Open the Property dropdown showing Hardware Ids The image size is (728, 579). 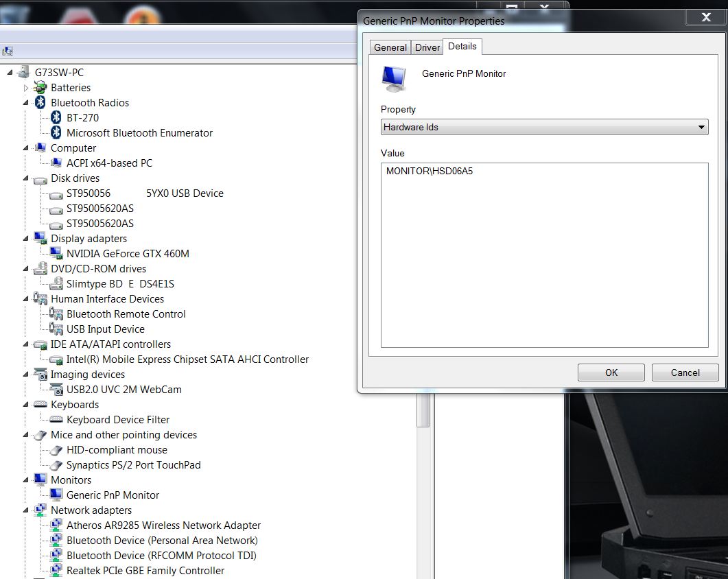544,127
